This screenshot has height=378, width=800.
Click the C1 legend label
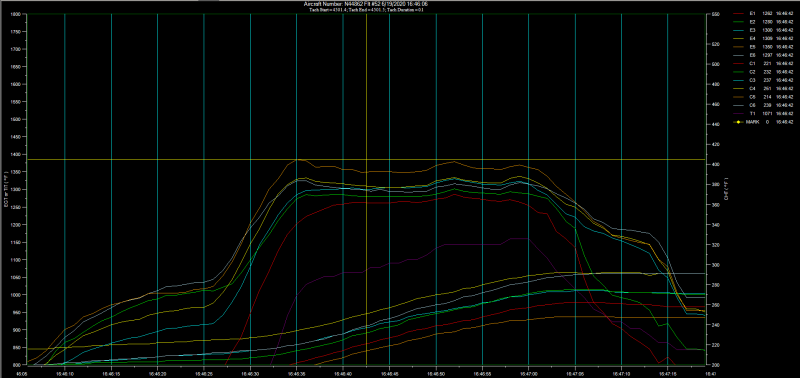coord(753,64)
